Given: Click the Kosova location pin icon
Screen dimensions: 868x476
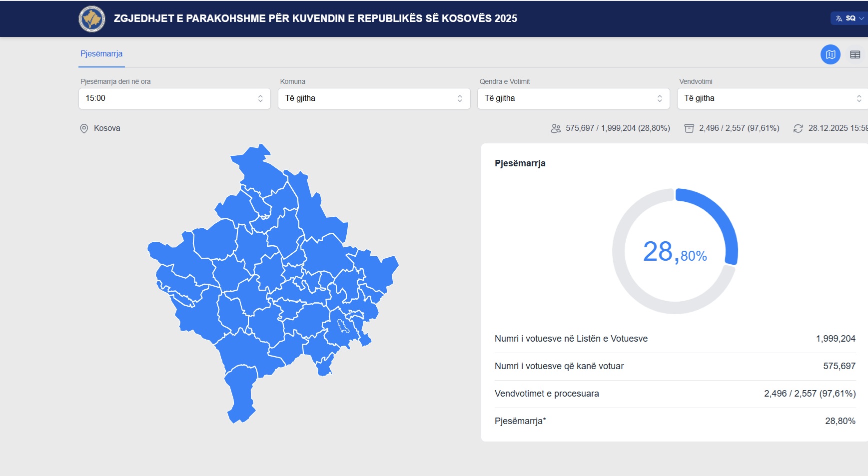Looking at the screenshot, I should pyautogui.click(x=84, y=128).
